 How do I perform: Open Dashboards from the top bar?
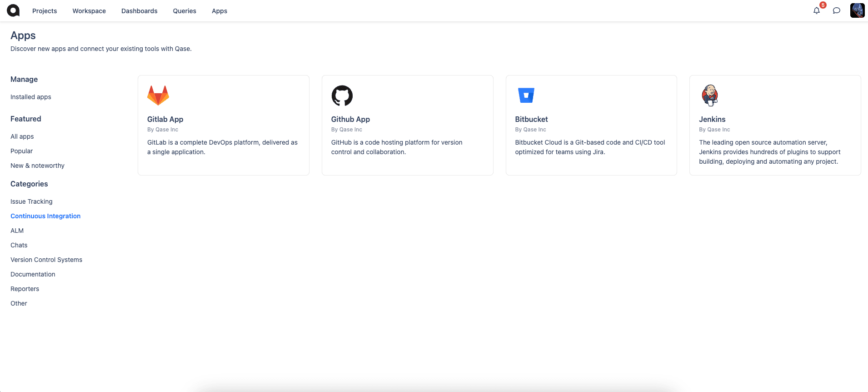click(x=140, y=11)
